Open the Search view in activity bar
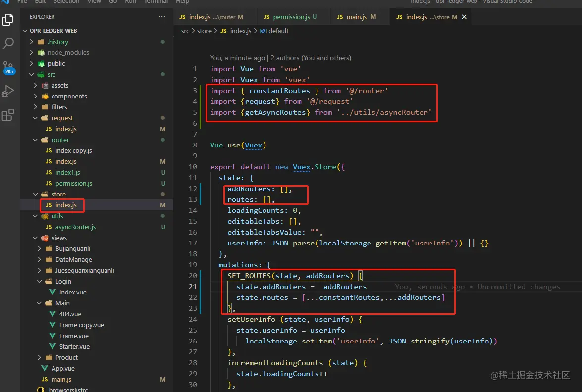This screenshot has width=582, height=392. pos(8,44)
